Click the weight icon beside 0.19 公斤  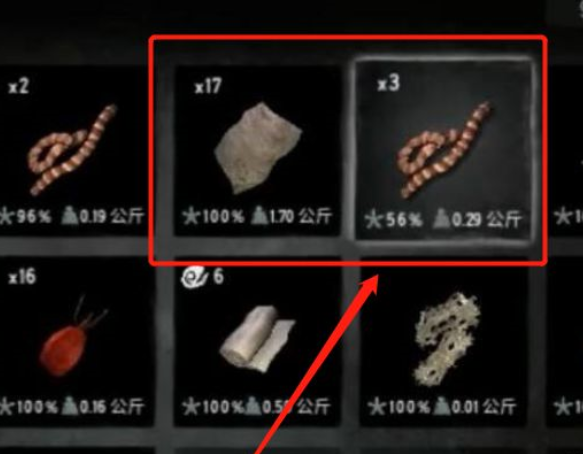click(69, 216)
